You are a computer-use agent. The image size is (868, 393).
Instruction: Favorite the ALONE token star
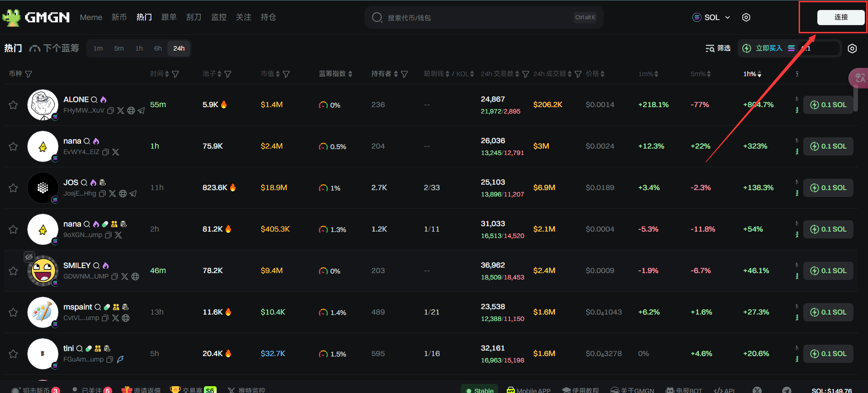(13, 105)
